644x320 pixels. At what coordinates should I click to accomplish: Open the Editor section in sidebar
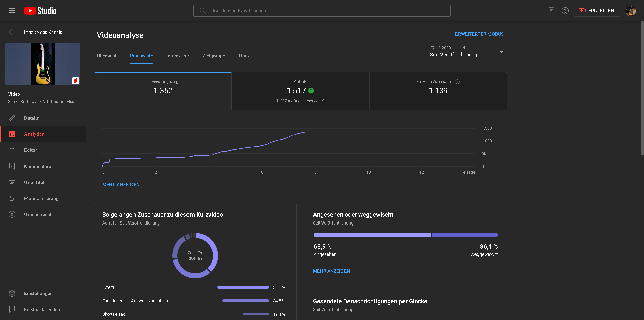(31, 150)
